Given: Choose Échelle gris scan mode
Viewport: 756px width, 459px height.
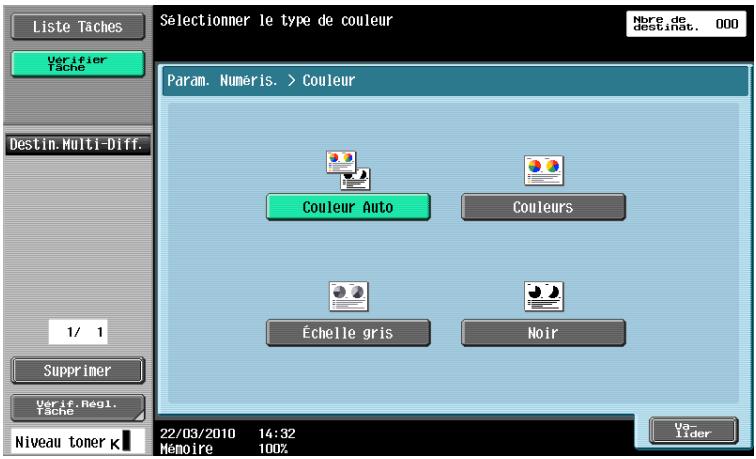Looking at the screenshot, I should coord(348,333).
